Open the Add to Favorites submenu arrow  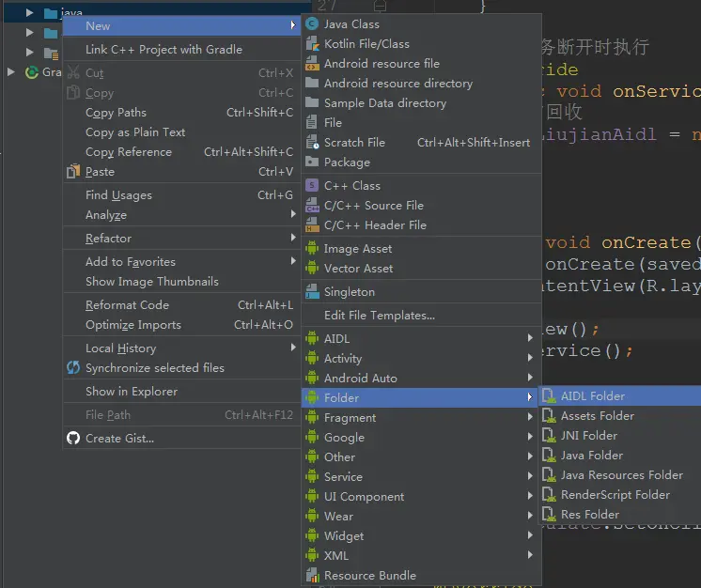click(x=293, y=260)
